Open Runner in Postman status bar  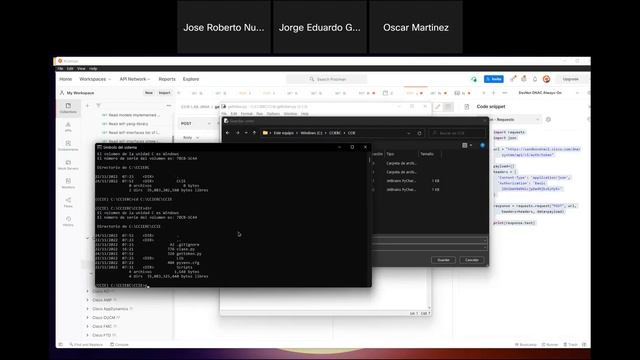(550, 345)
